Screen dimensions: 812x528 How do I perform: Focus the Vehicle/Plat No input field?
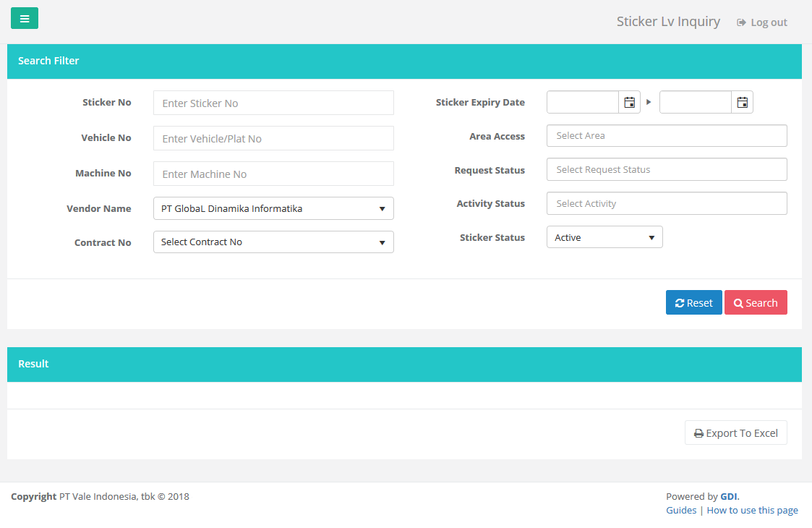(x=273, y=138)
